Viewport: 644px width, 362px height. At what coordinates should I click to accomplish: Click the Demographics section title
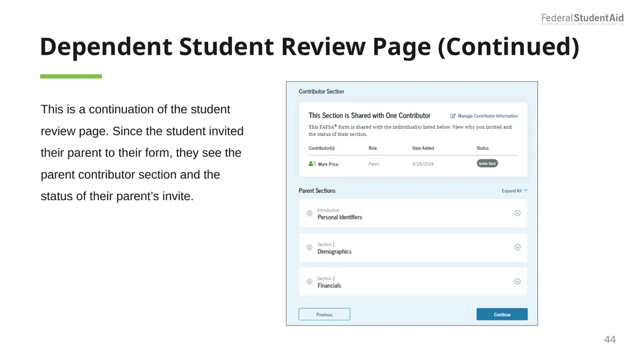pos(335,252)
